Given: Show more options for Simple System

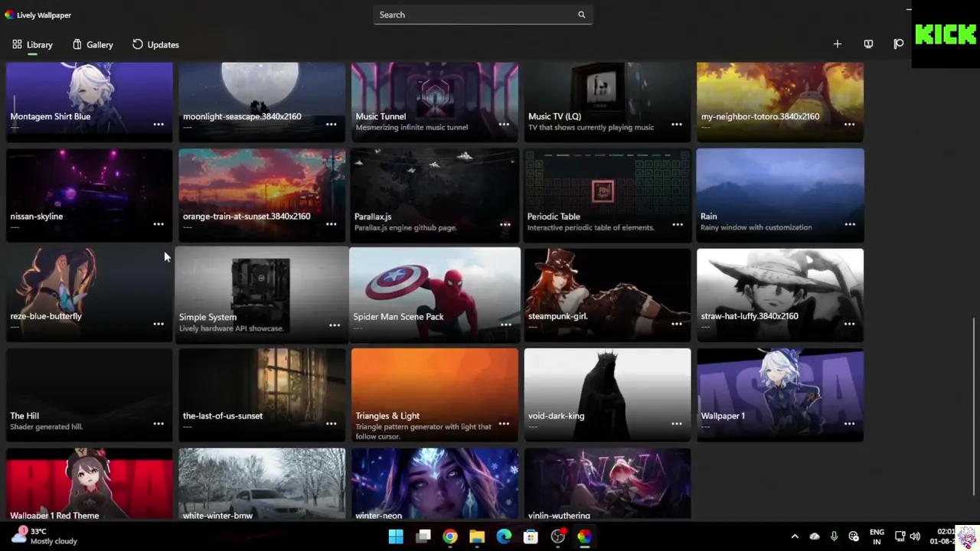Looking at the screenshot, I should coord(335,325).
